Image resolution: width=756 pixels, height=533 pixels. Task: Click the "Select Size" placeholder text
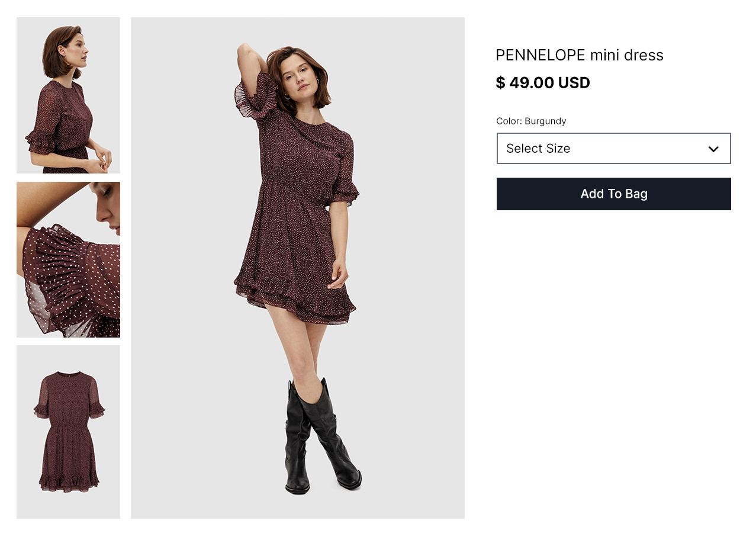(x=538, y=149)
